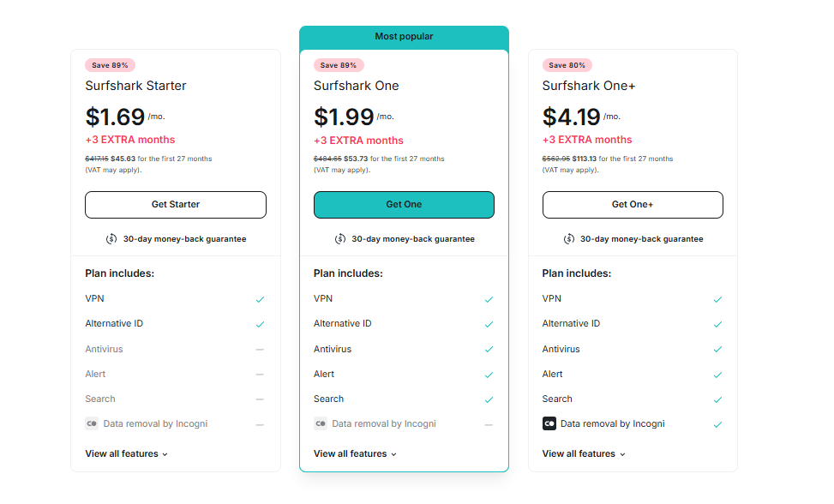Click the Incogni checkmark in Surfshark One+
Screen dimensions: 834x504
[x=717, y=424]
